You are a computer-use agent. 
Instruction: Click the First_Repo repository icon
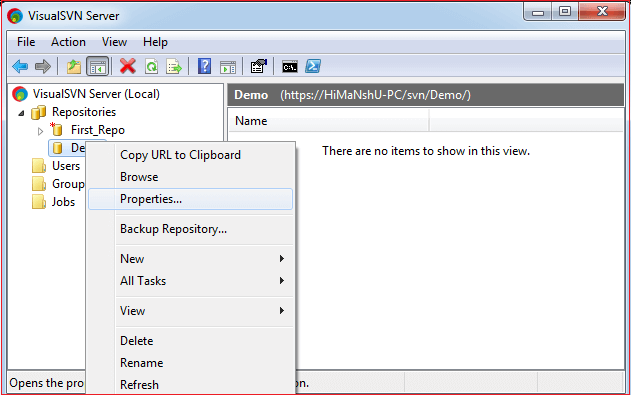pos(56,130)
